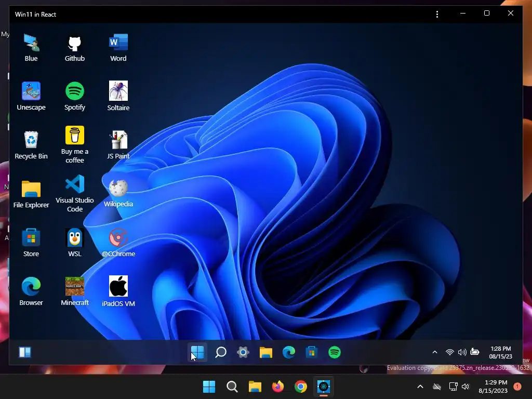
Task: Open File Explorer desktop shortcut
Action: (31, 194)
